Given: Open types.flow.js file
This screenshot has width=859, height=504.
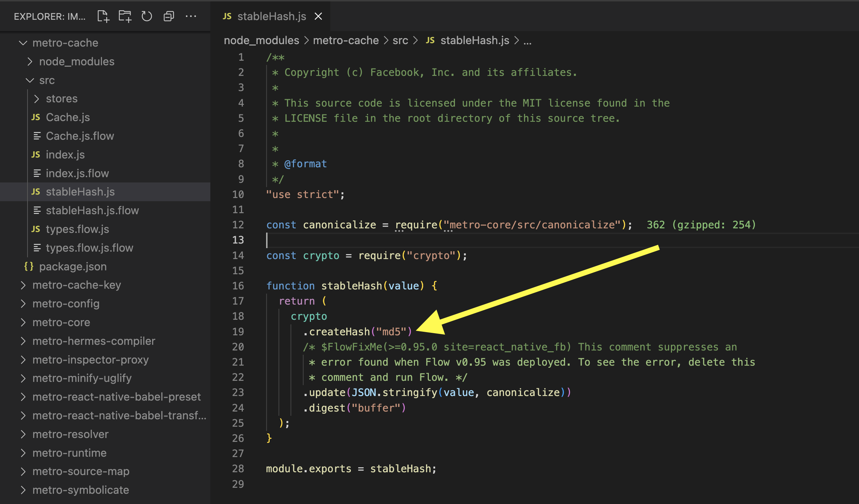Looking at the screenshot, I should pyautogui.click(x=77, y=229).
